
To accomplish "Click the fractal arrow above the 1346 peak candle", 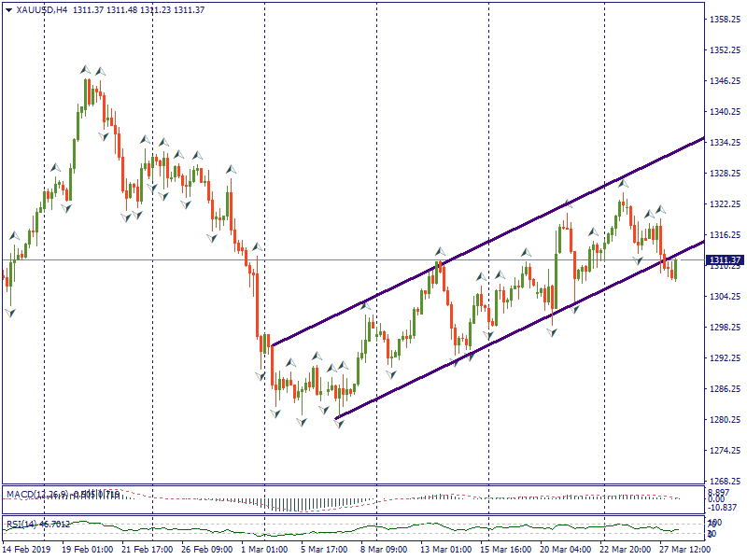I will pyautogui.click(x=85, y=70).
